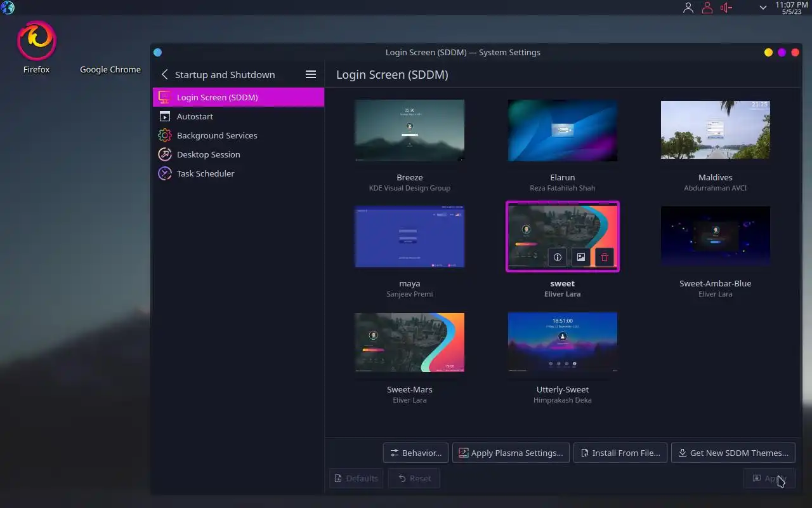The height and width of the screenshot is (508, 812).
Task: Select the Elarun theme thumbnail
Action: point(563,130)
